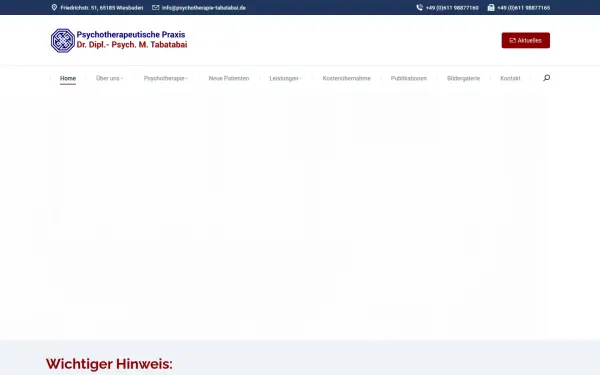Expand the Leistungen dropdown menu
The image size is (600, 375).
click(x=285, y=78)
